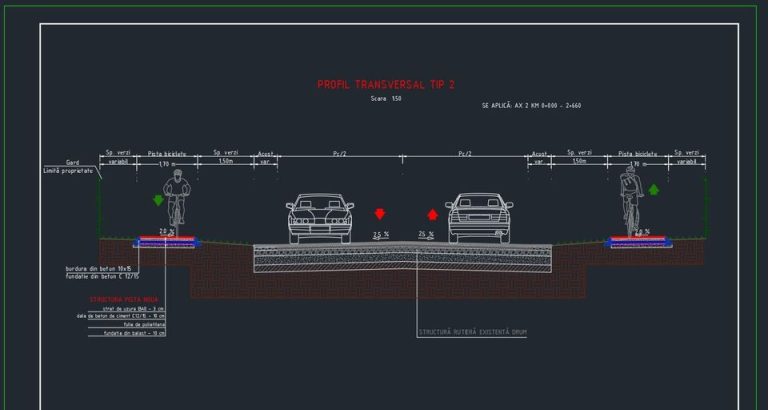Select 2.5 % slope under red down arrow
The image size is (768, 410).
[381, 235]
